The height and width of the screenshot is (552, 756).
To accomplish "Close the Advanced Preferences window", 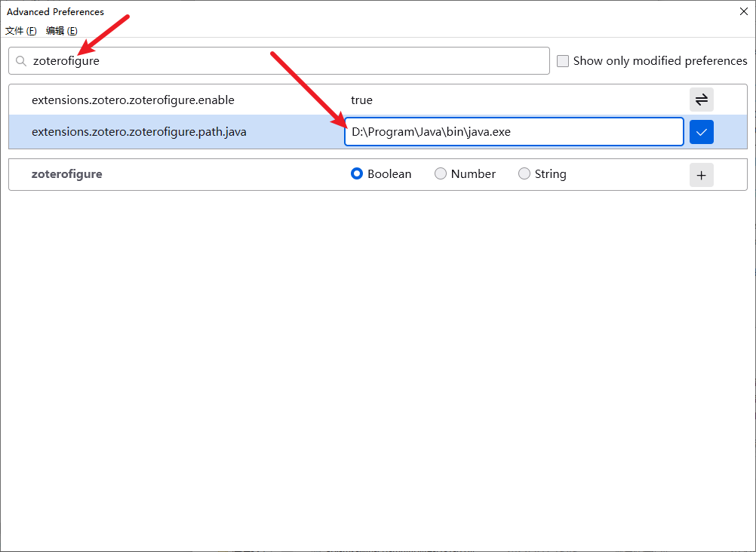I will click(x=744, y=11).
